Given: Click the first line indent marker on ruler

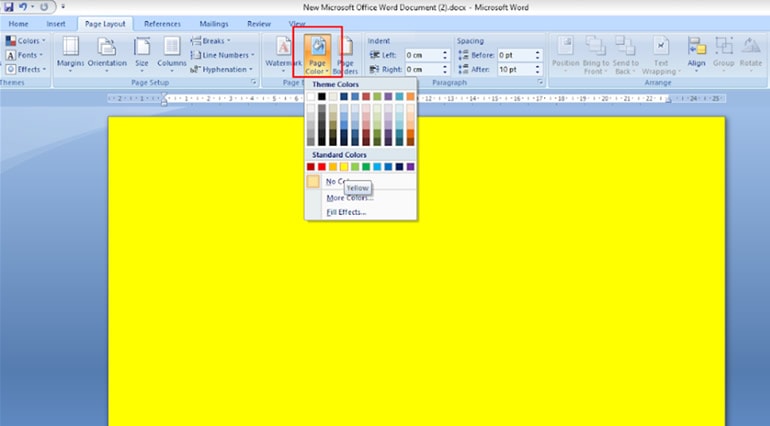Looking at the screenshot, I should (x=164, y=95).
